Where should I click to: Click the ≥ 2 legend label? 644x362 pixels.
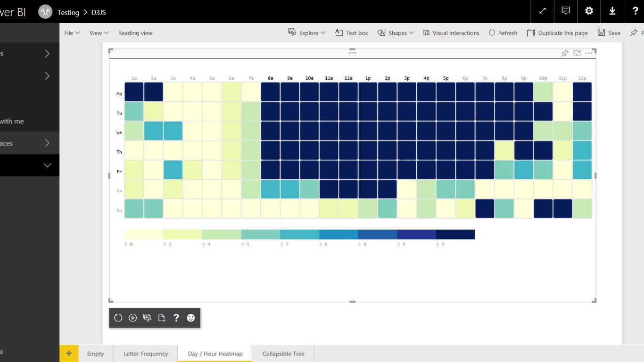click(x=167, y=245)
